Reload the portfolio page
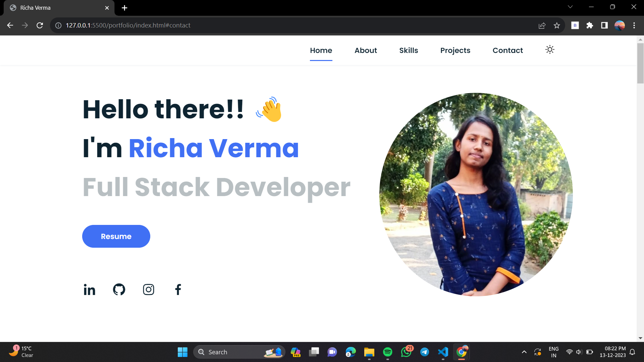Viewport: 644px width, 362px height. tap(40, 25)
